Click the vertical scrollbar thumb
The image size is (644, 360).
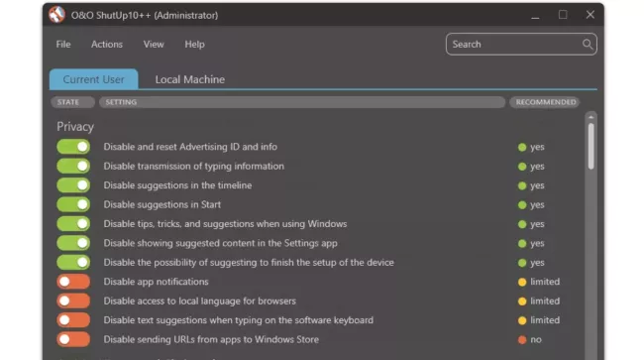591,147
